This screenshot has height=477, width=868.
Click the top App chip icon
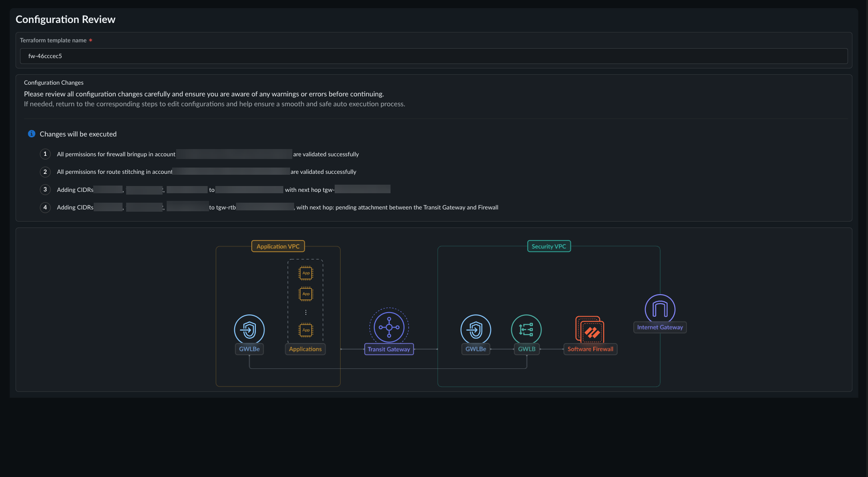[306, 273]
